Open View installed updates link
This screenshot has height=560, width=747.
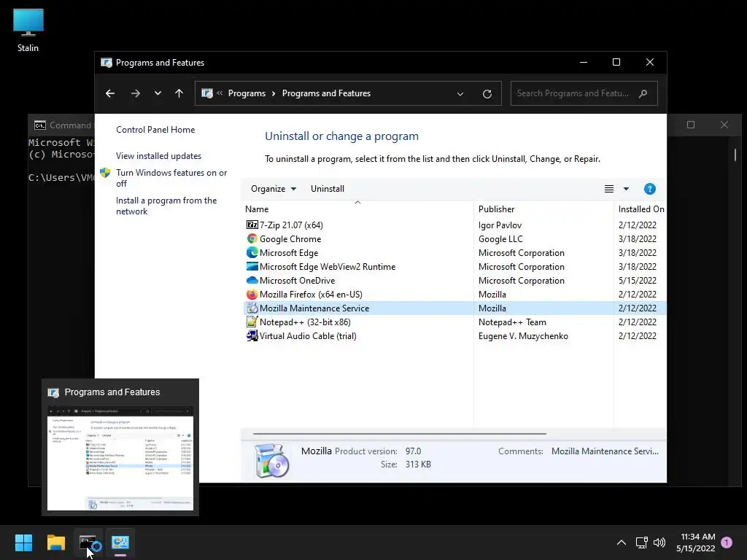click(x=158, y=156)
